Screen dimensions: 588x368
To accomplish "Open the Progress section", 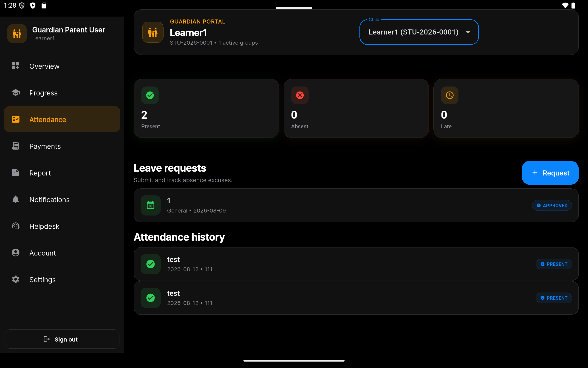I will point(62,93).
